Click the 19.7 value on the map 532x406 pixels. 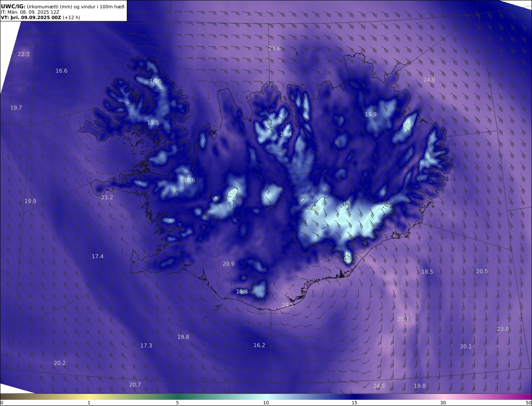point(16,108)
